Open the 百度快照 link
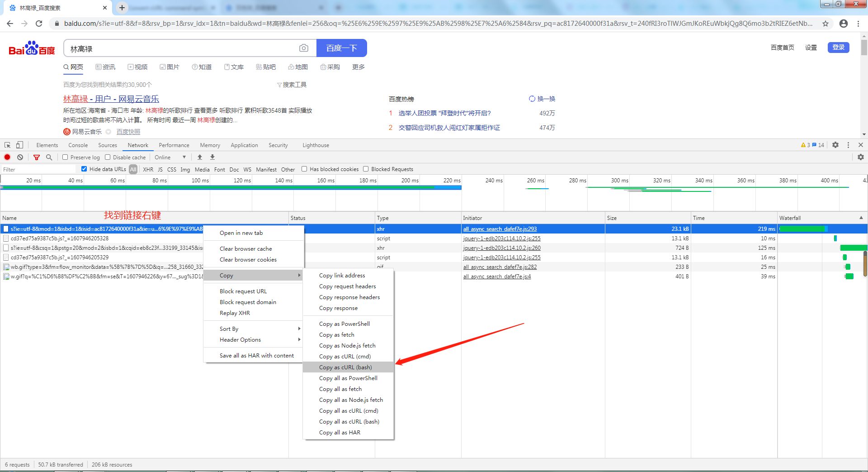Image resolution: width=868 pixels, height=472 pixels. point(128,132)
